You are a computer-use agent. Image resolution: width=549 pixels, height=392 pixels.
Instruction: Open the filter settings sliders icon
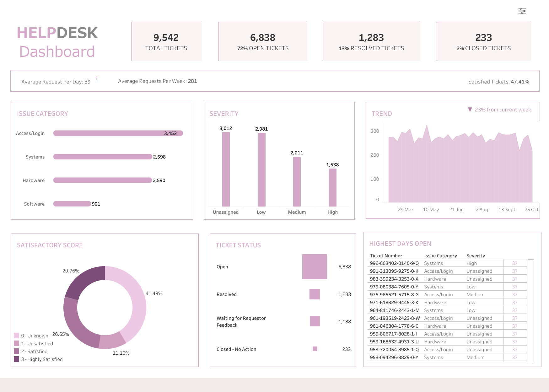click(522, 11)
